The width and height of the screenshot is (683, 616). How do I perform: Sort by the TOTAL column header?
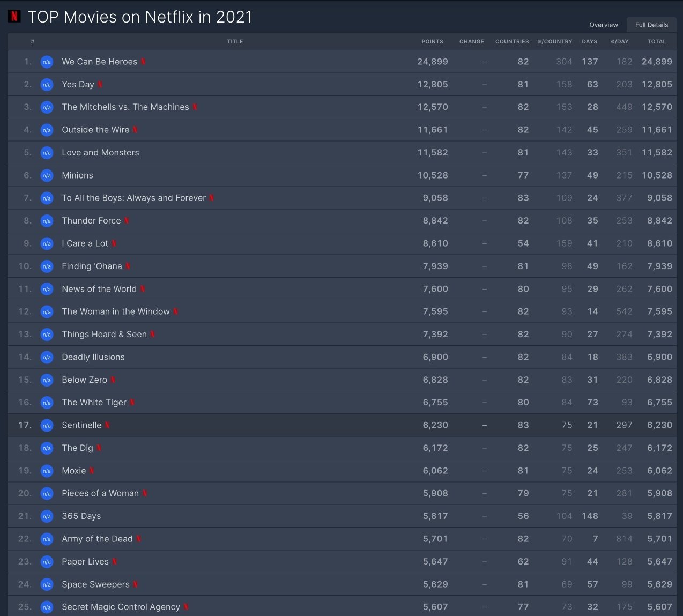(657, 41)
